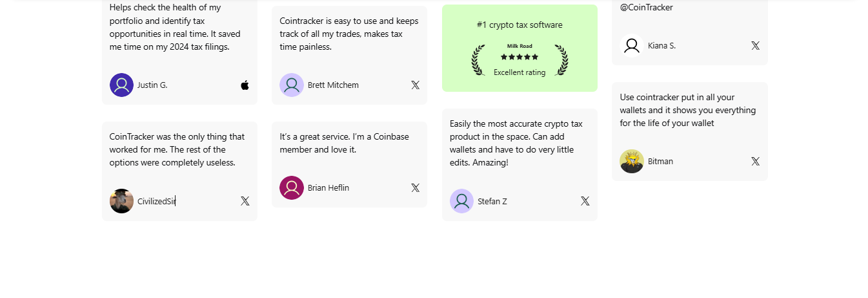Click the Excellent rating text

pos(520,72)
